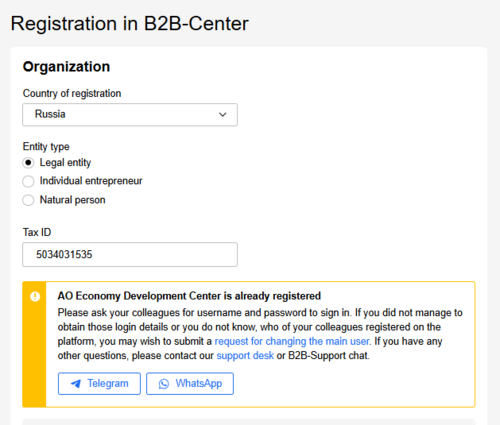
Task: Click the "Country of registration" label
Action: [72, 93]
